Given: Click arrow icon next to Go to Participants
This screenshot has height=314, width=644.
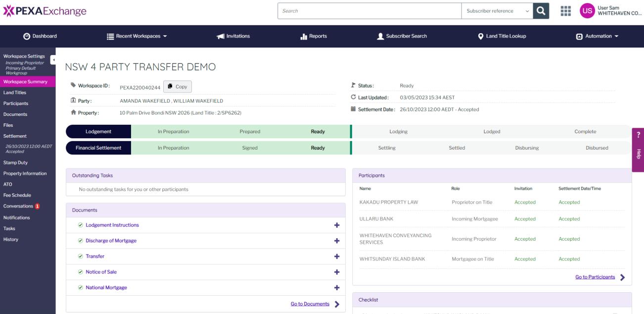Looking at the screenshot, I should click(x=623, y=277).
